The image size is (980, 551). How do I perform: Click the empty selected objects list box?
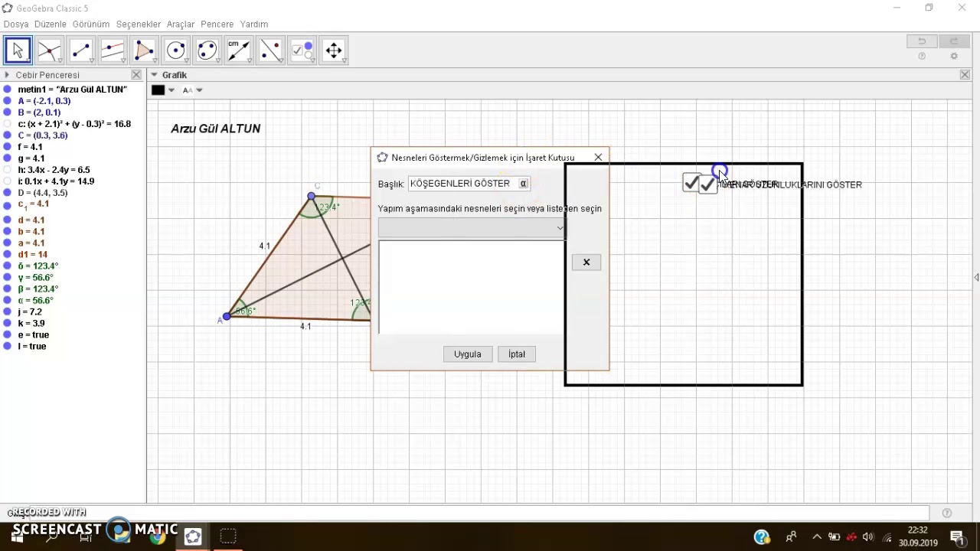click(x=472, y=287)
